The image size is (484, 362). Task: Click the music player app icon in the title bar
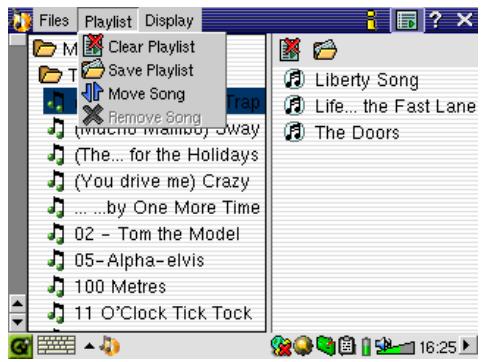pyautogui.click(x=22, y=21)
